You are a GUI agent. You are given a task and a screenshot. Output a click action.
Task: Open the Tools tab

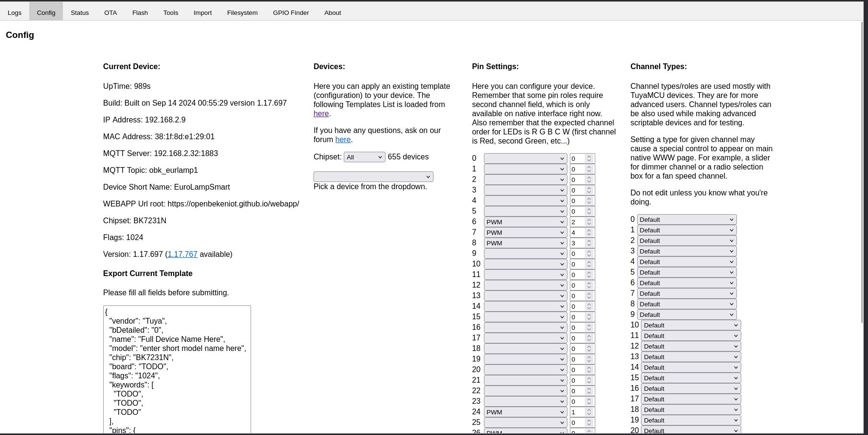click(170, 12)
